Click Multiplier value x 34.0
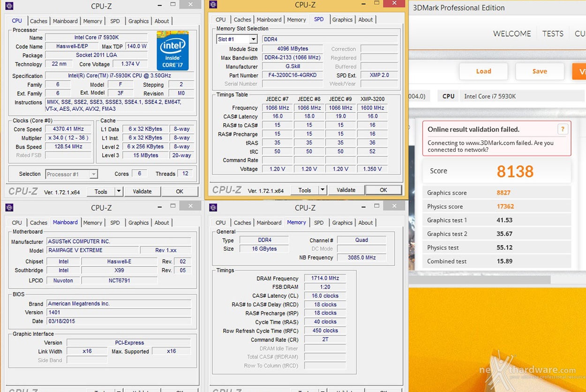The image size is (586, 392). pyautogui.click(x=68, y=138)
